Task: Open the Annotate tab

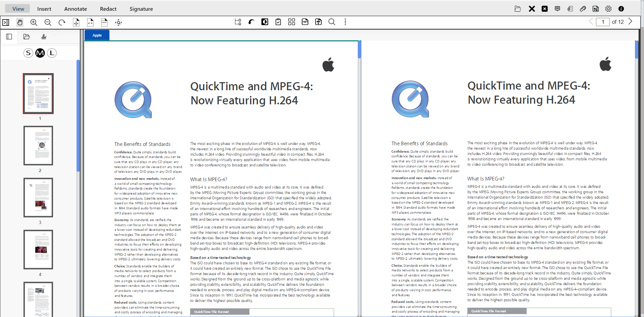Action: pyautogui.click(x=76, y=9)
